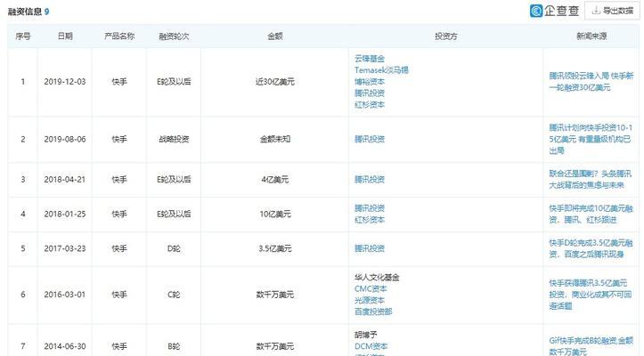
Task: Open news link 腾讯计划向快手投资
Action: click(x=591, y=139)
